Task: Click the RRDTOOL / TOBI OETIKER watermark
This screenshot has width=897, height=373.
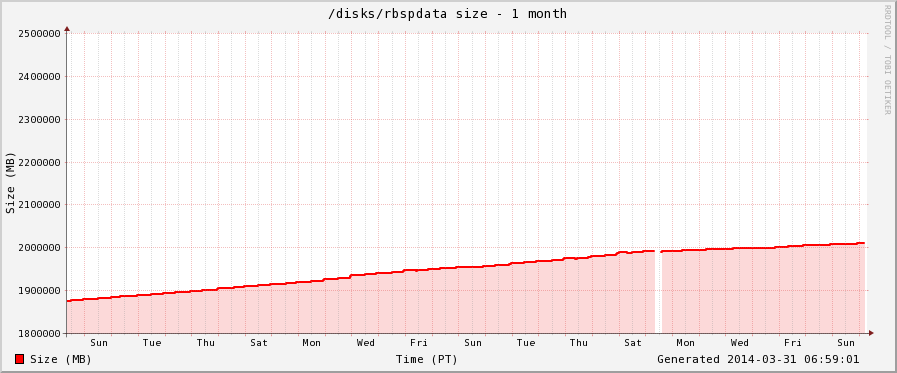Action: coord(888,59)
